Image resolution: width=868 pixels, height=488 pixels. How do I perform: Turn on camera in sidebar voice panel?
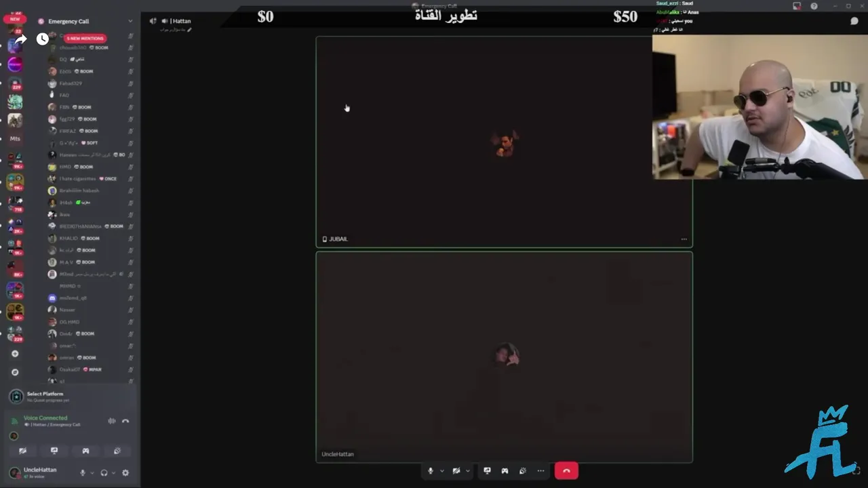pos(22,451)
